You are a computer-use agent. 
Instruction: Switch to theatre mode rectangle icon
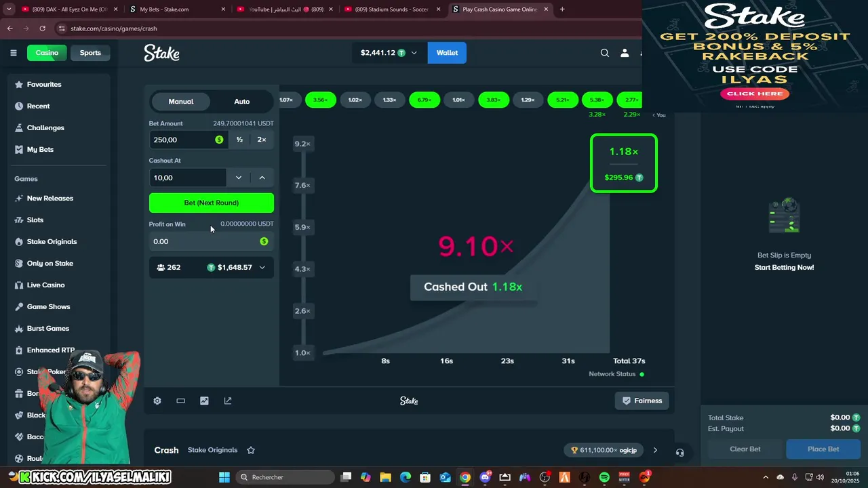click(180, 401)
